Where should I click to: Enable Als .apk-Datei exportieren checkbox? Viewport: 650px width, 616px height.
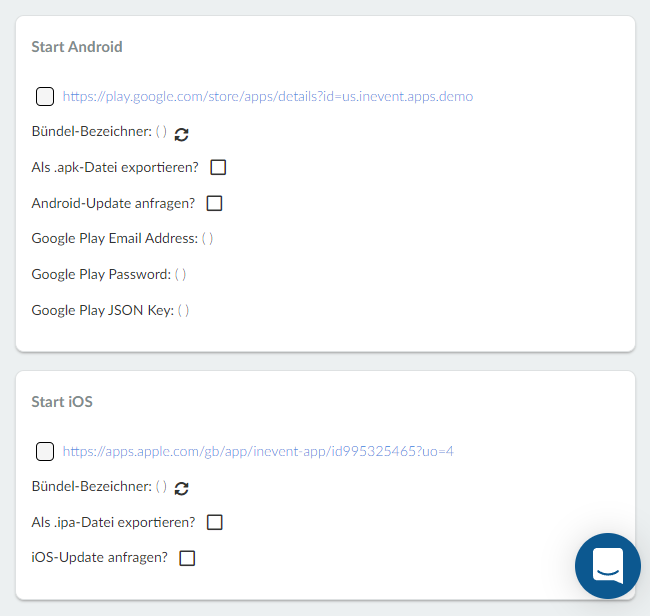(x=218, y=167)
